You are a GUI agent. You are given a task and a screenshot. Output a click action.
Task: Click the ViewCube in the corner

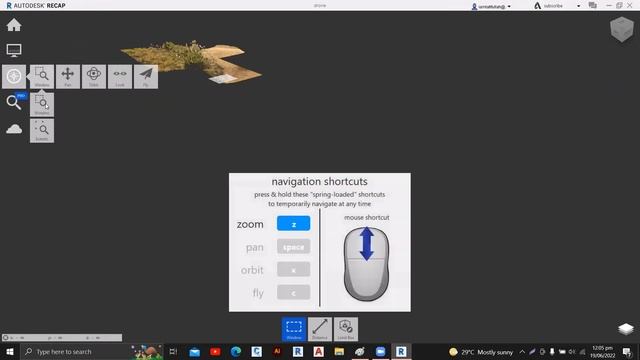point(622,29)
